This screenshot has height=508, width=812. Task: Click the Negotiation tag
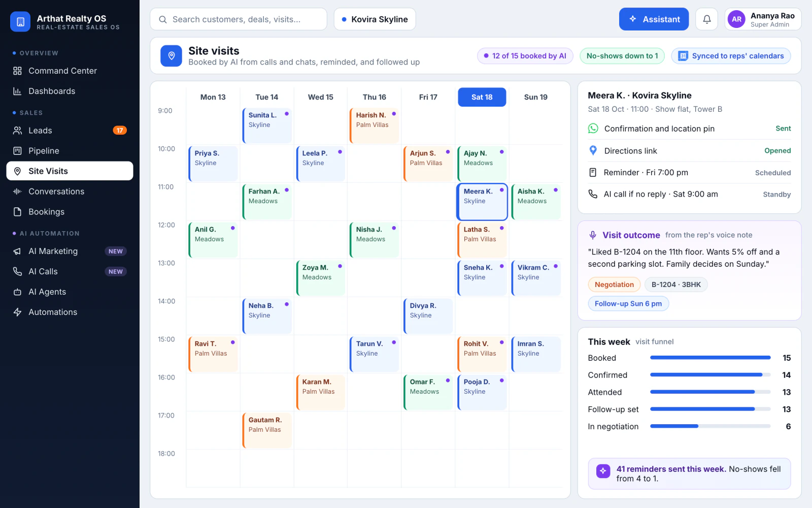click(614, 284)
